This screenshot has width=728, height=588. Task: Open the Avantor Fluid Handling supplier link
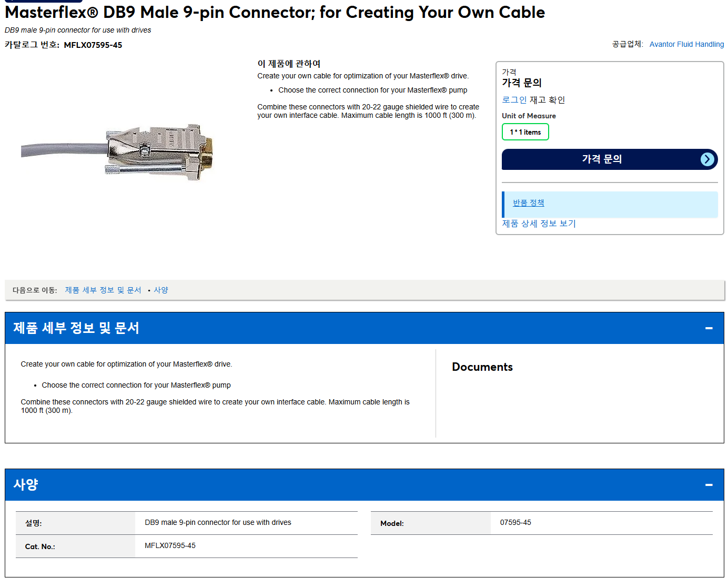pos(686,44)
